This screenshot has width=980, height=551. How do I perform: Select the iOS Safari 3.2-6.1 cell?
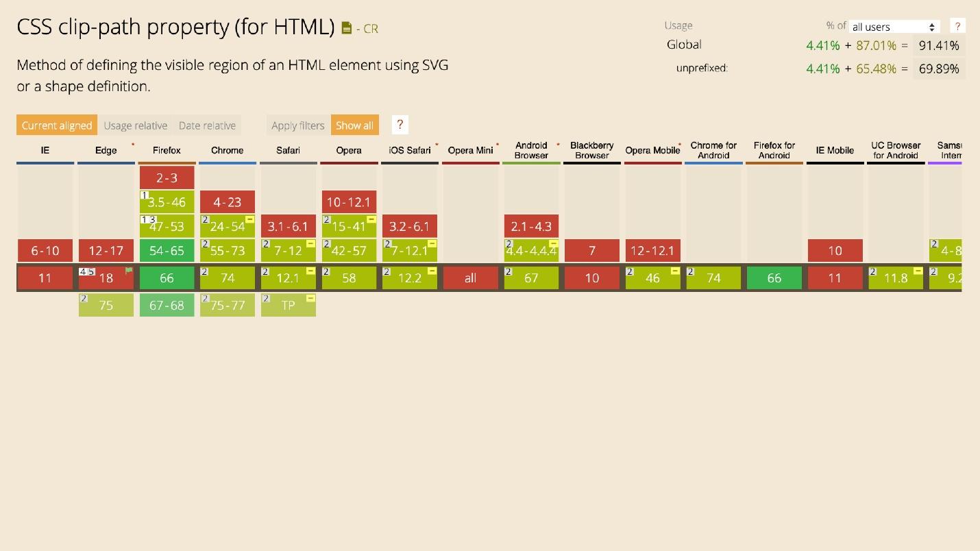point(410,226)
